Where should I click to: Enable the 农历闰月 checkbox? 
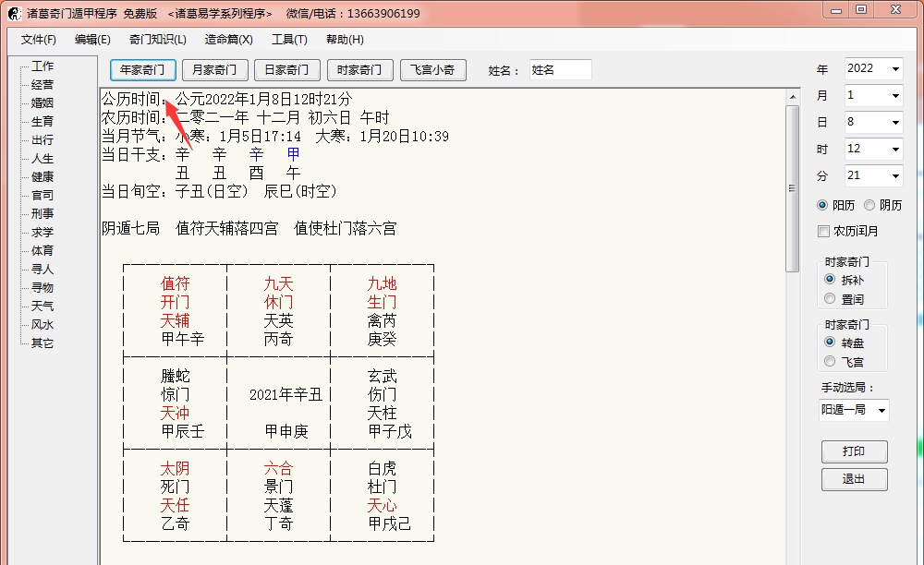tap(823, 231)
